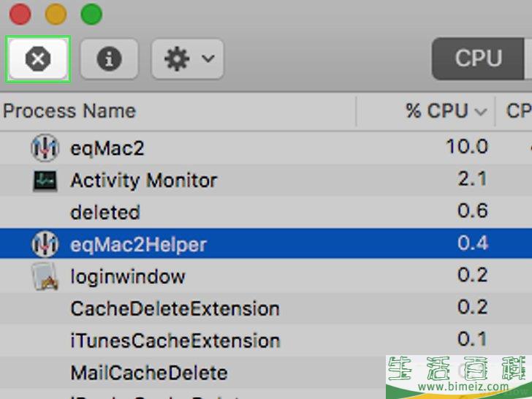Click the green zoom window button

coord(91,15)
